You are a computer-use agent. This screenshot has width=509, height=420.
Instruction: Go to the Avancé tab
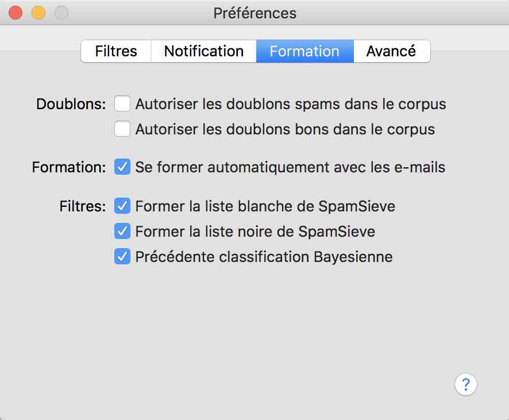coord(392,51)
